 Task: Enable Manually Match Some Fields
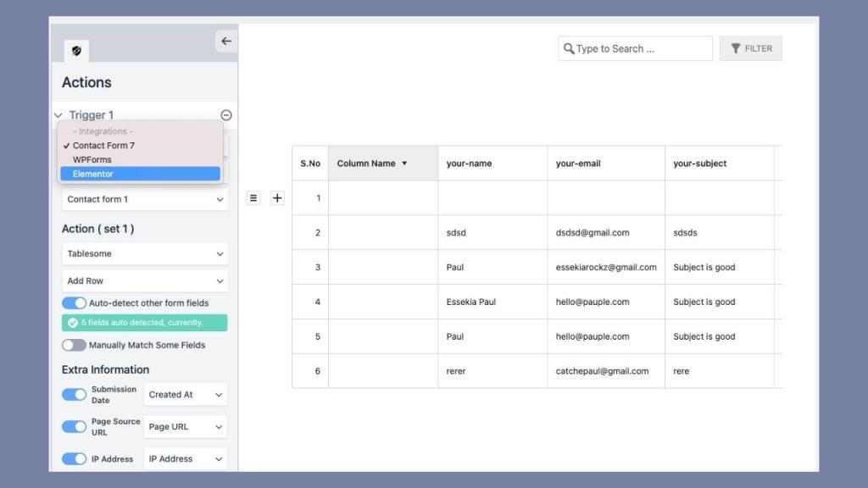pyautogui.click(x=75, y=345)
